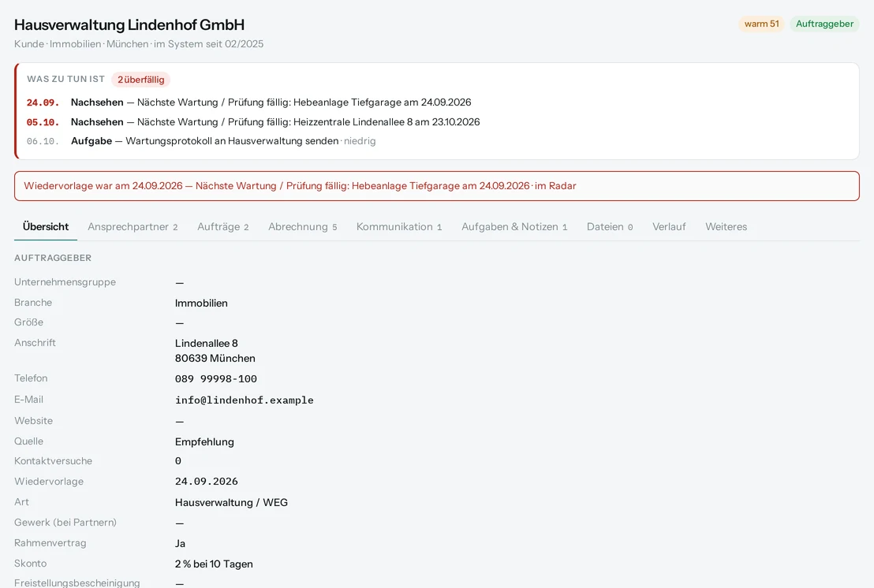Click the 'Unternehmensgruppe' field label
874x588 pixels.
point(65,282)
